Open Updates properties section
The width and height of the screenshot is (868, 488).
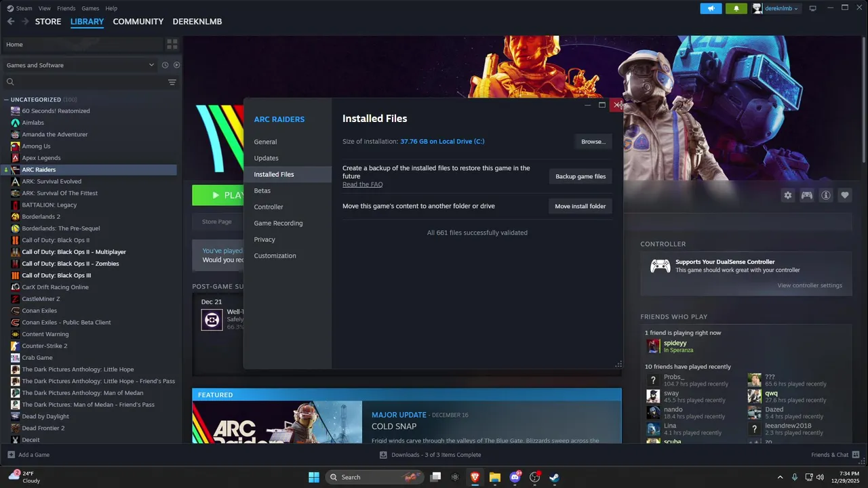click(x=288, y=158)
